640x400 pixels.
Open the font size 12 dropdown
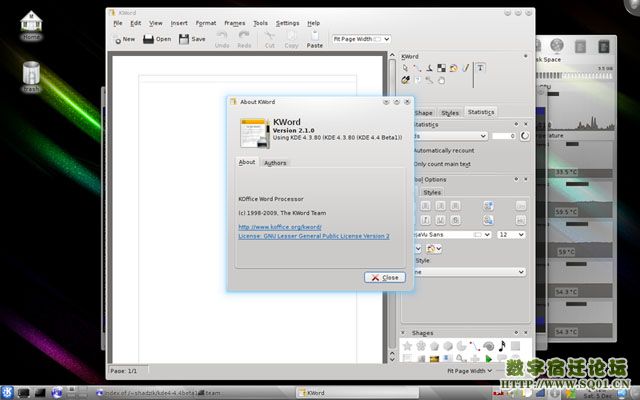tap(511, 235)
